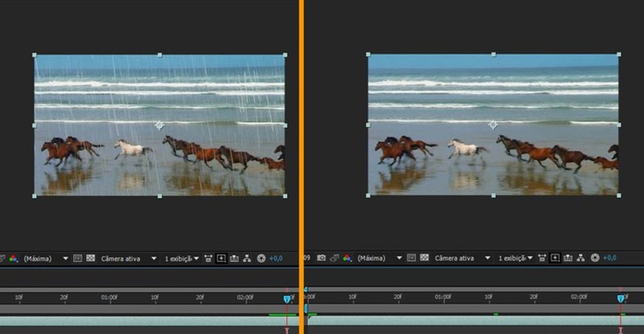The image size is (644, 334).
Task: Click Reset Exposure icon in right viewer
Action: [595, 258]
